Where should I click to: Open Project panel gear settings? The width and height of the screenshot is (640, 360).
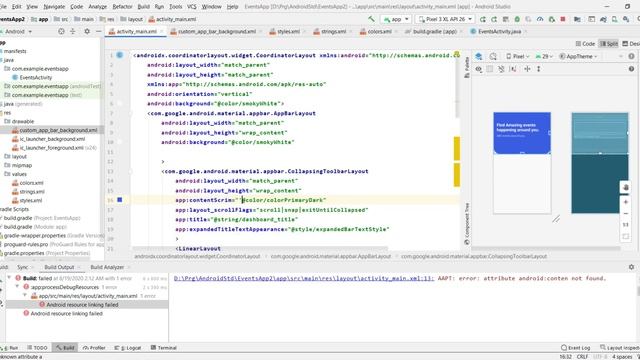point(87,31)
